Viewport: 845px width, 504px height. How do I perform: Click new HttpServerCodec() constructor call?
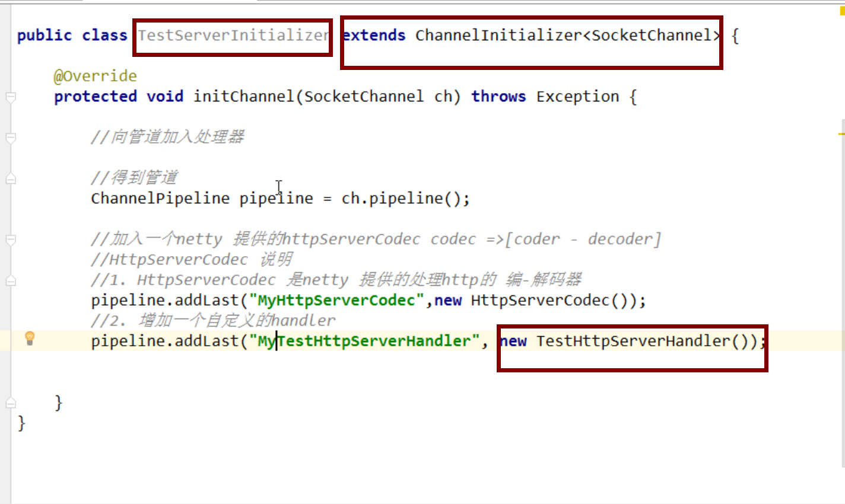pyautogui.click(x=537, y=300)
